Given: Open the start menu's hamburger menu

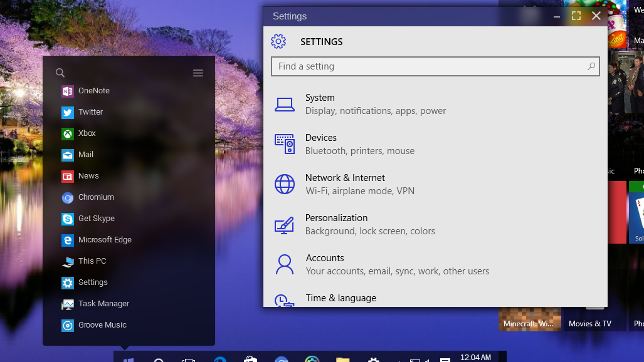Looking at the screenshot, I should point(198,73).
